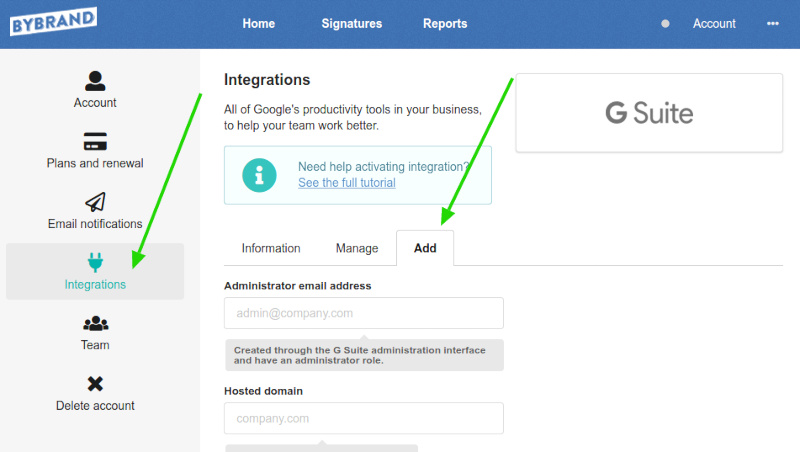
Task: Open the Reports menu
Action: click(445, 23)
